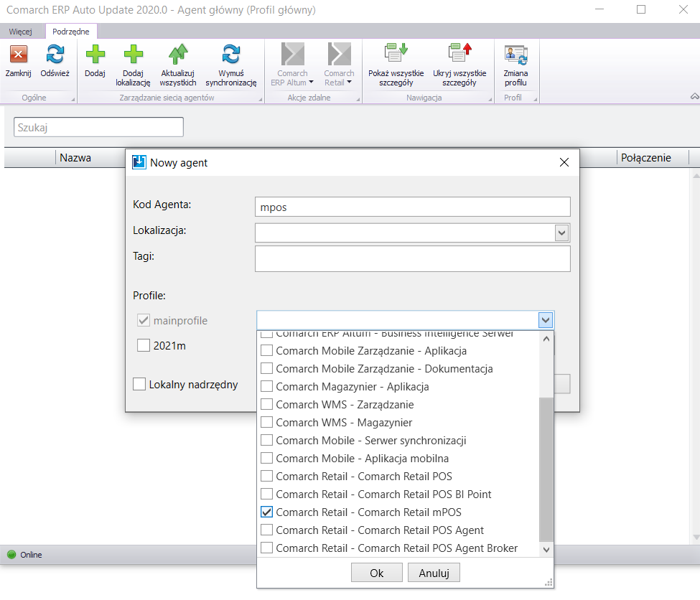Viewport: 700px width, 600px height.
Task: Click the Zamknij close icon in ribbon
Action: pyautogui.click(x=18, y=55)
